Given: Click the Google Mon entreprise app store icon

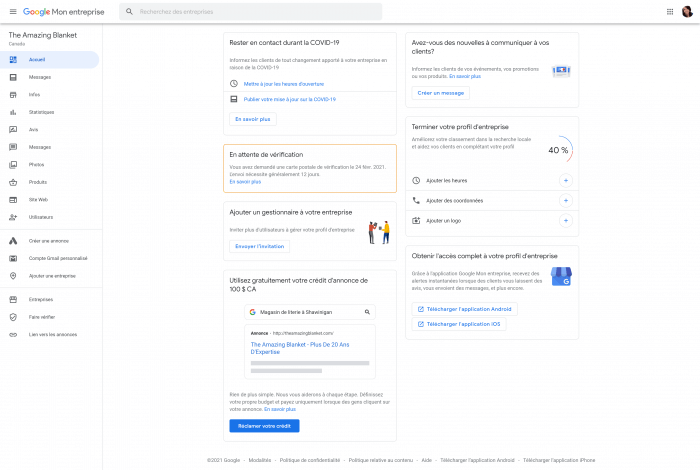Looking at the screenshot, I should 561,277.
